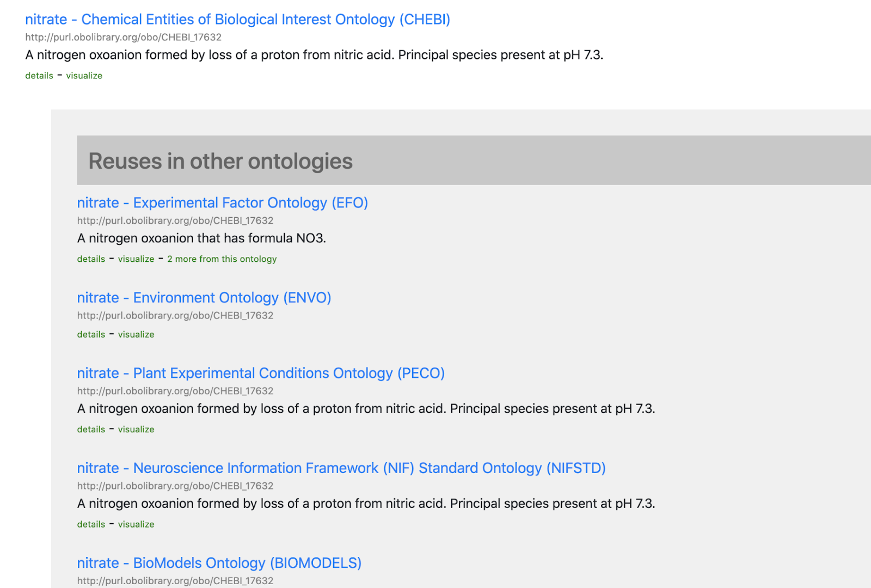Open the nitrate CHEBI ontology result title
The height and width of the screenshot is (588, 871).
point(237,20)
